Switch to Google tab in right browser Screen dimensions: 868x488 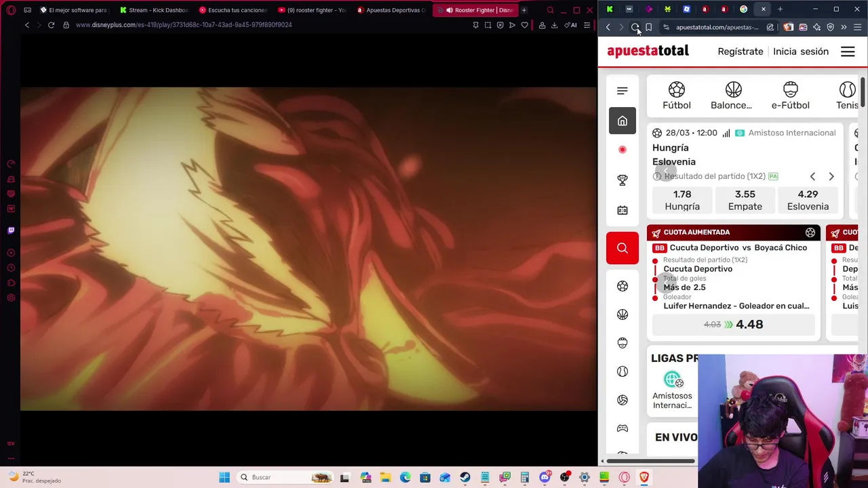click(743, 9)
